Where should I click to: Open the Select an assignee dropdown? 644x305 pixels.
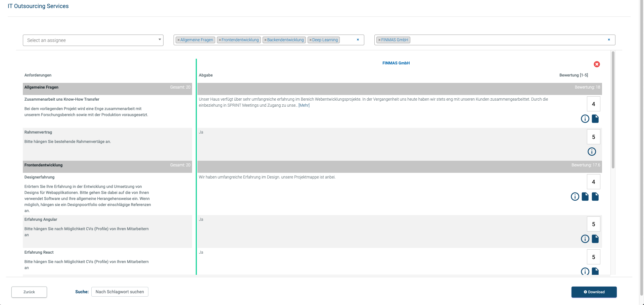pos(93,40)
